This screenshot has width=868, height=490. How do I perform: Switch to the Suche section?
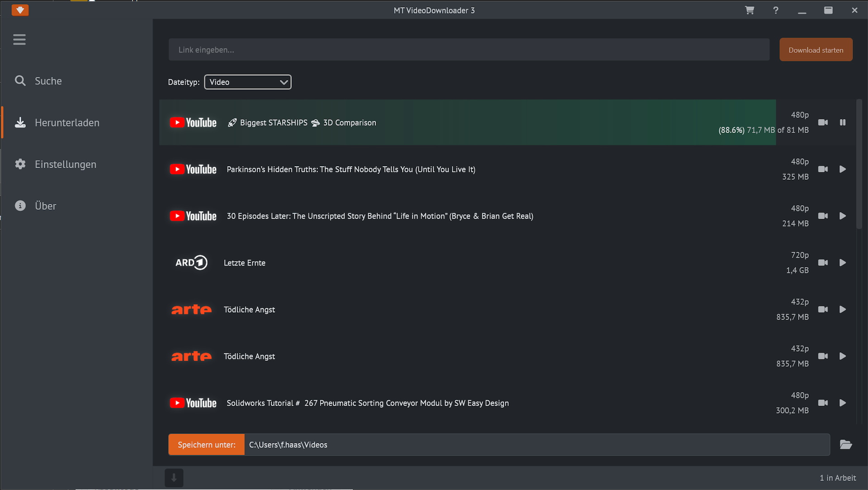click(x=48, y=81)
